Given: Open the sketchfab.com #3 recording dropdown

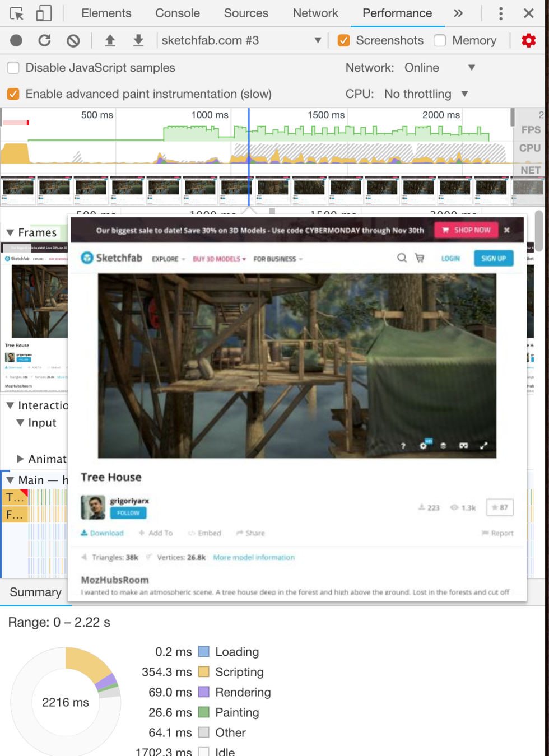Looking at the screenshot, I should pyautogui.click(x=241, y=40).
